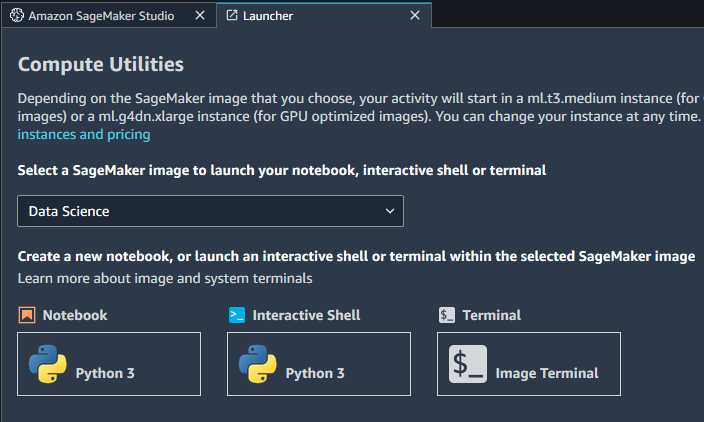Click the Amazon SageMaker Studio tab icon

coord(15,16)
